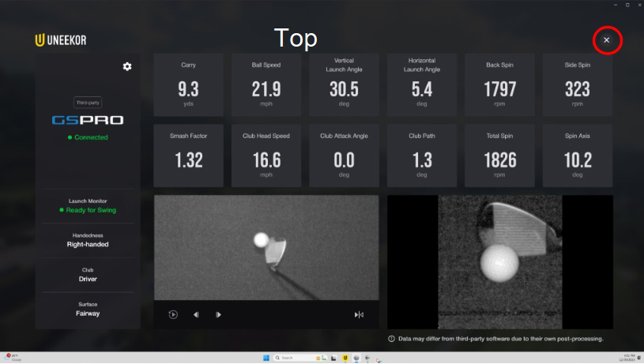Open settings with the gear icon

(127, 66)
